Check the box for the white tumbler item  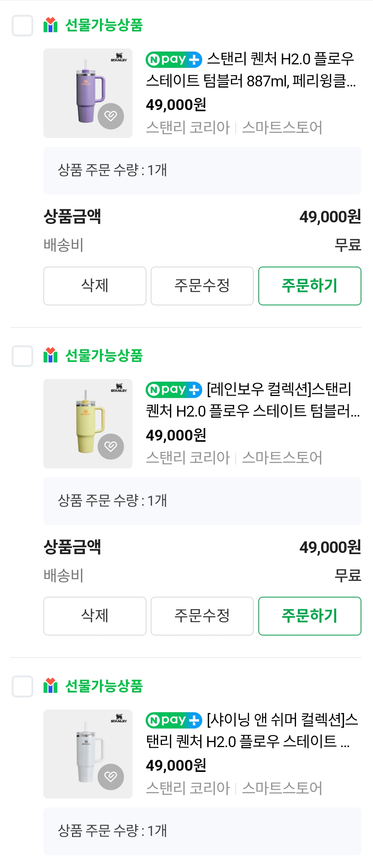[x=22, y=686]
